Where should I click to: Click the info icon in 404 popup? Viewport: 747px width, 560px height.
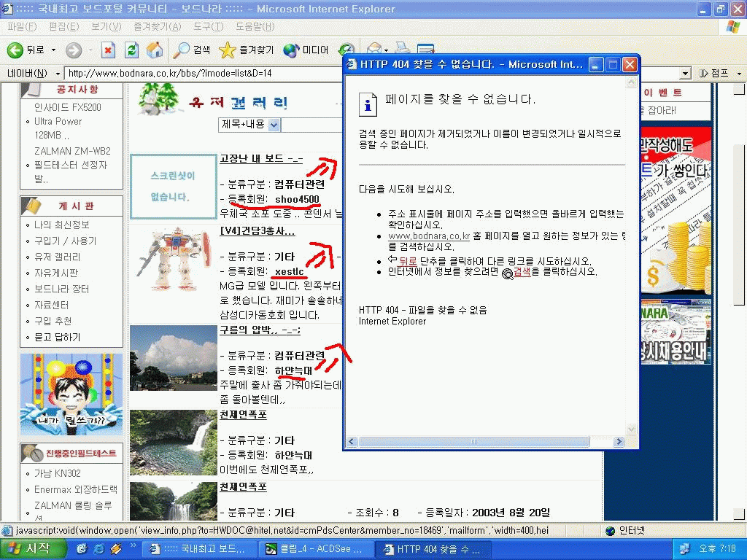click(368, 104)
